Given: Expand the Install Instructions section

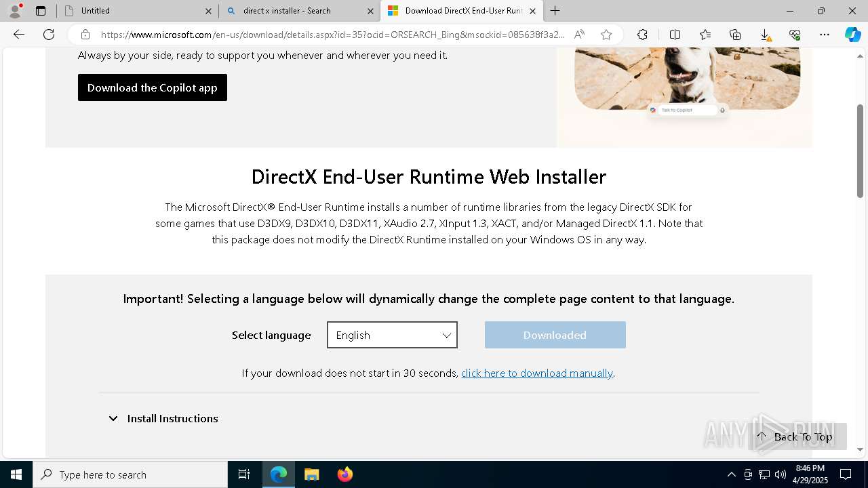Looking at the screenshot, I should 163,419.
